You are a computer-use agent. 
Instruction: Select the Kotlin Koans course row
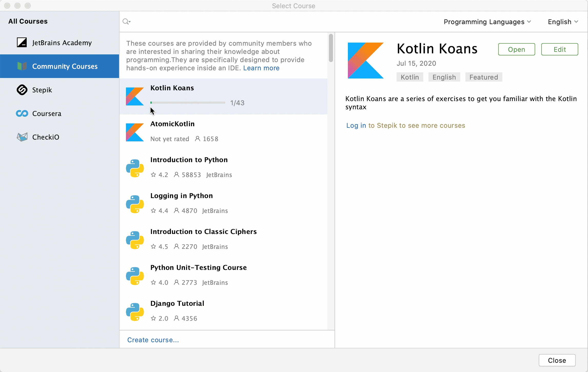click(223, 96)
